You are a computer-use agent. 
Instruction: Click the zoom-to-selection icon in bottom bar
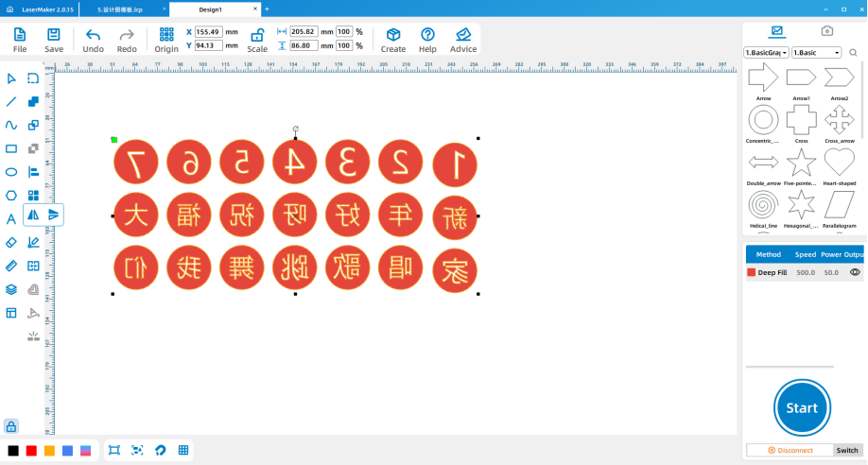[137, 450]
